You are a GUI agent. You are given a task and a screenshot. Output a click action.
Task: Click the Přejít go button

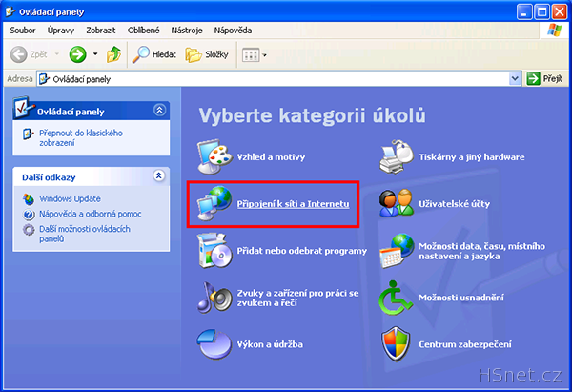(545, 78)
